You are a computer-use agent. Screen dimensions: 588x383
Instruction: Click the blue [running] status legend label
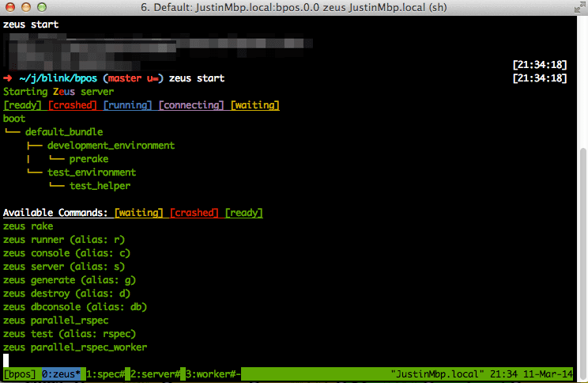(127, 105)
